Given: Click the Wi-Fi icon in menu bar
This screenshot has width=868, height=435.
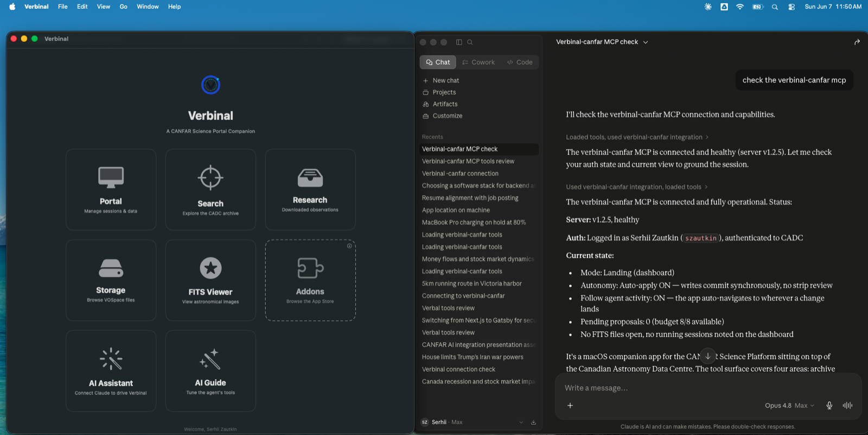Looking at the screenshot, I should (x=740, y=7).
